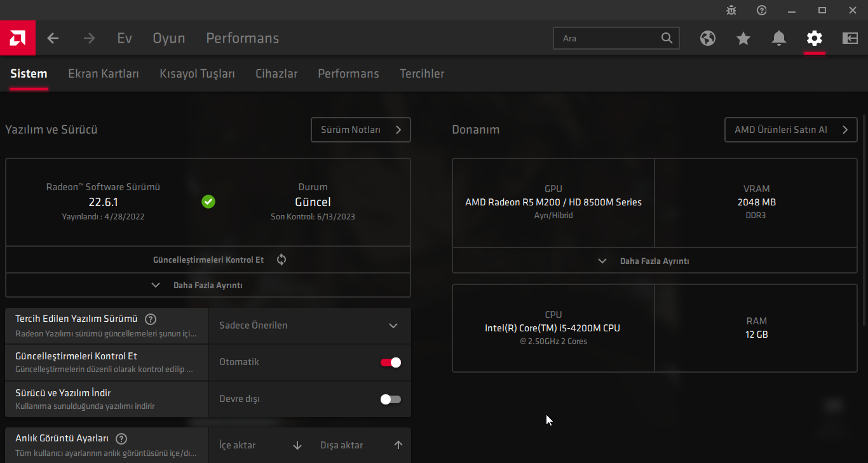Open notifications bell icon
868x463 pixels.
pyautogui.click(x=779, y=38)
